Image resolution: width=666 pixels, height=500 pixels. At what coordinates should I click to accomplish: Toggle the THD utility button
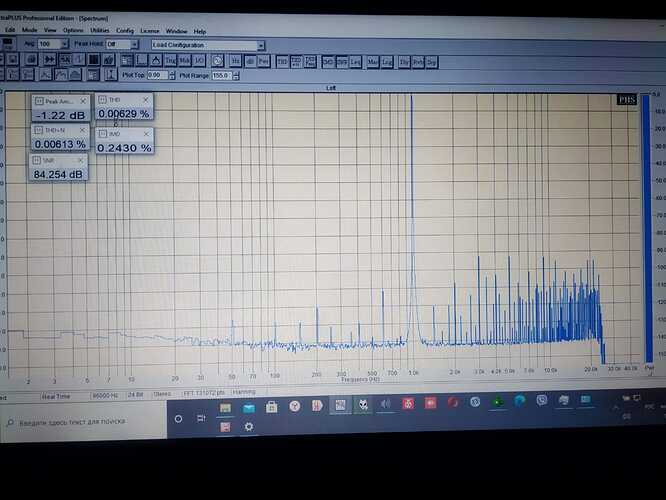point(282,62)
